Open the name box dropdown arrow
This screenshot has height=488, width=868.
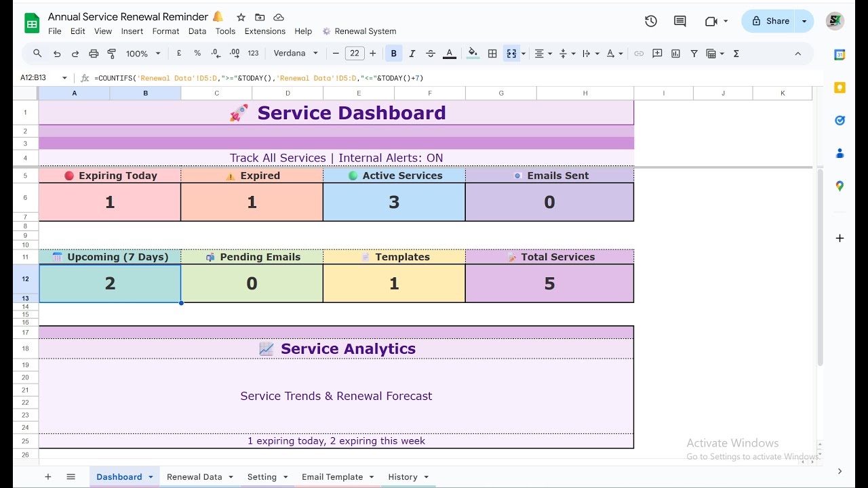[x=64, y=78]
